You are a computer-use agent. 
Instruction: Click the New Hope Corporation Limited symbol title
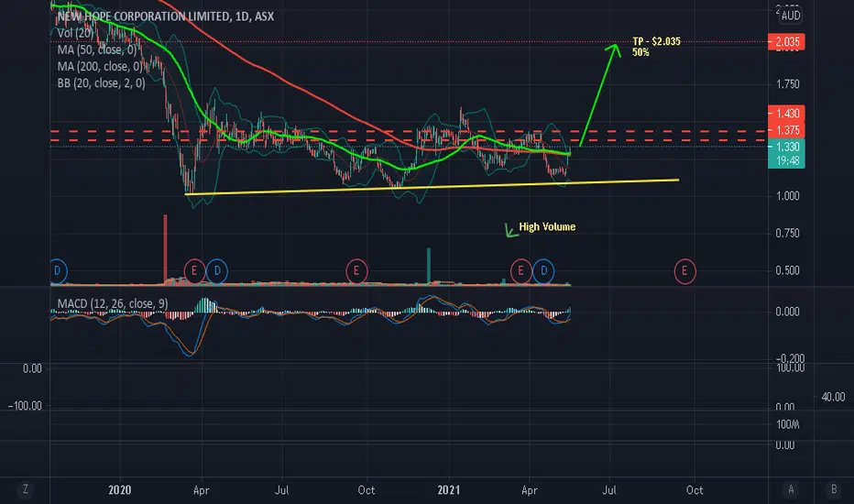[x=166, y=16]
